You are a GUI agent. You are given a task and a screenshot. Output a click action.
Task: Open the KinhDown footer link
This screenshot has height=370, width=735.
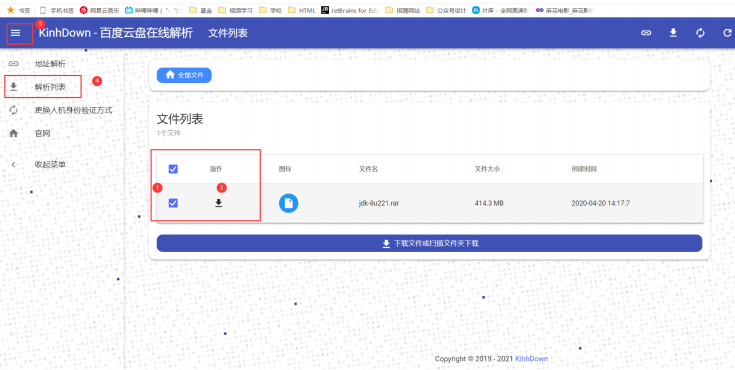point(532,359)
